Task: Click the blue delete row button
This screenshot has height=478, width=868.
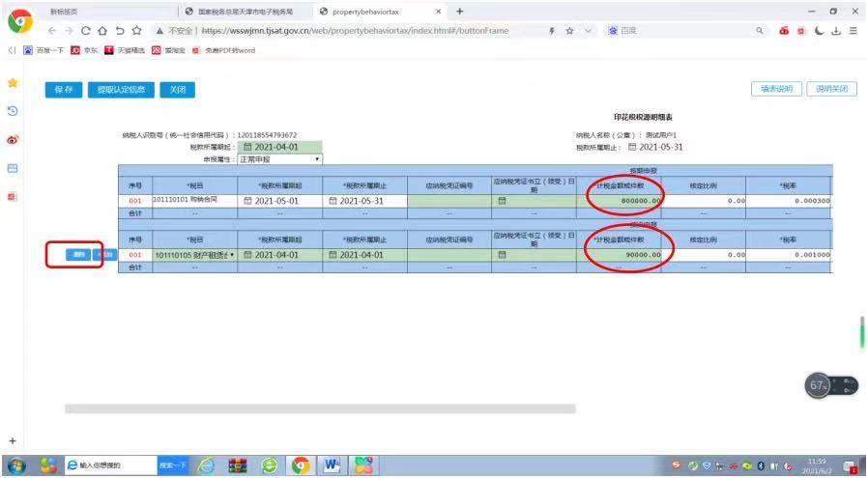Action: click(78, 255)
